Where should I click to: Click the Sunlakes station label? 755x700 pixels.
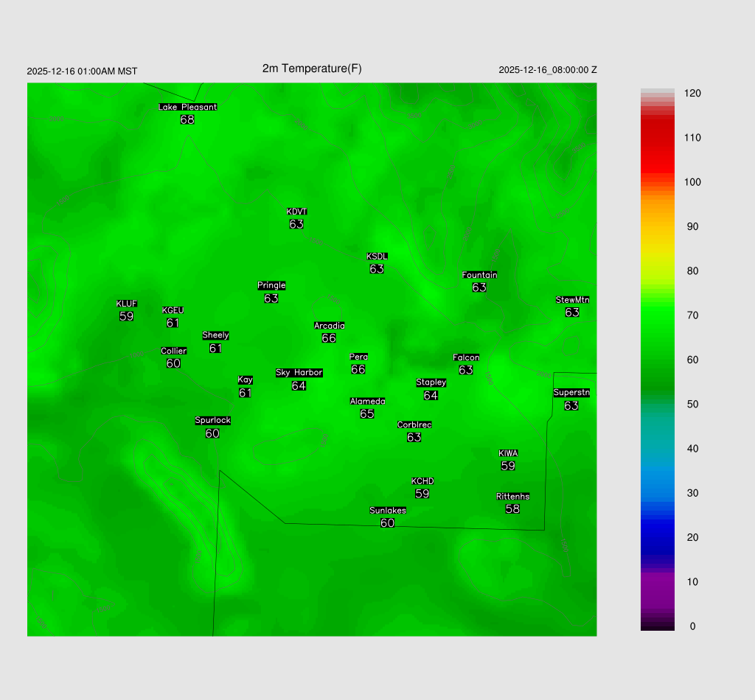pos(387,510)
